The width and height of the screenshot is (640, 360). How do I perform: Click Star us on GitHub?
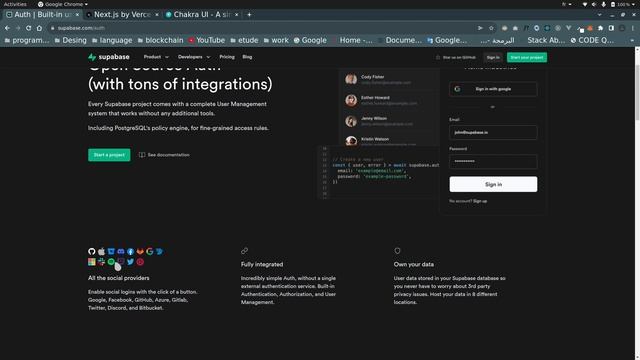click(456, 58)
